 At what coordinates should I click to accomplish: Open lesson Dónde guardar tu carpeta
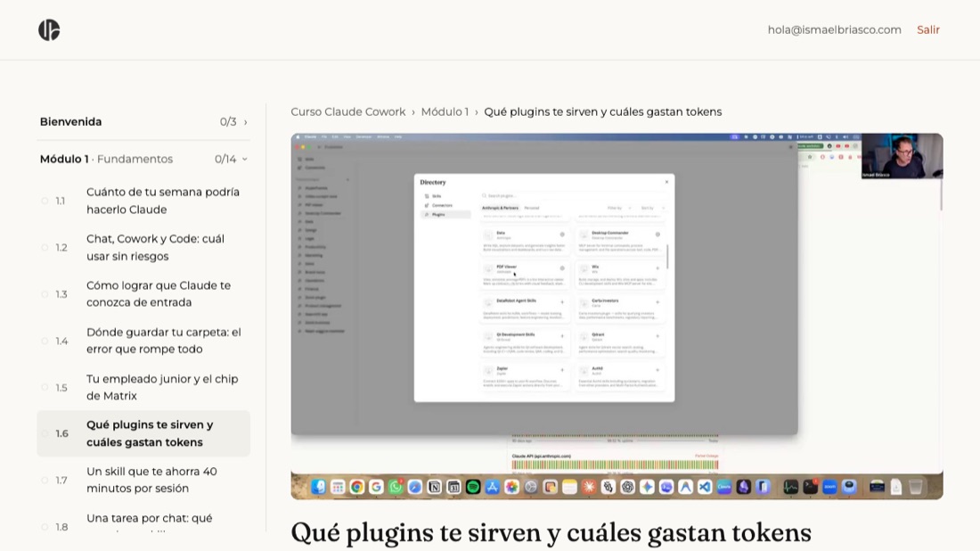pyautogui.click(x=164, y=341)
